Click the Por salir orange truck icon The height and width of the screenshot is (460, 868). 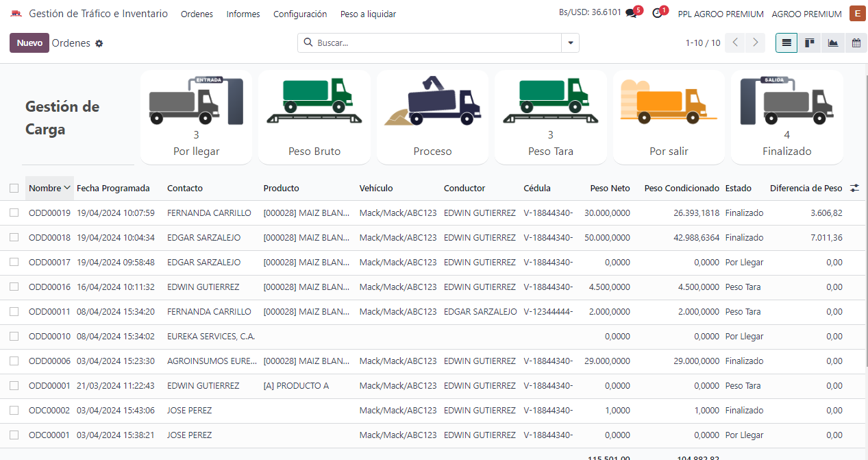coord(668,101)
